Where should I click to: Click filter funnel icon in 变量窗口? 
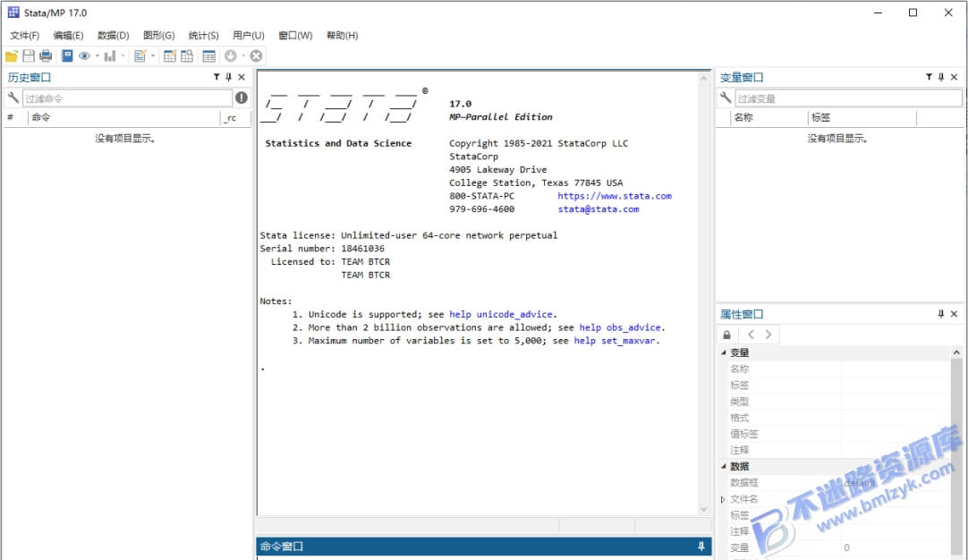point(929,77)
